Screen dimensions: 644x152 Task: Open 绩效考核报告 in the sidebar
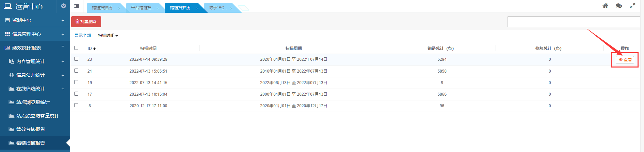pos(31,129)
